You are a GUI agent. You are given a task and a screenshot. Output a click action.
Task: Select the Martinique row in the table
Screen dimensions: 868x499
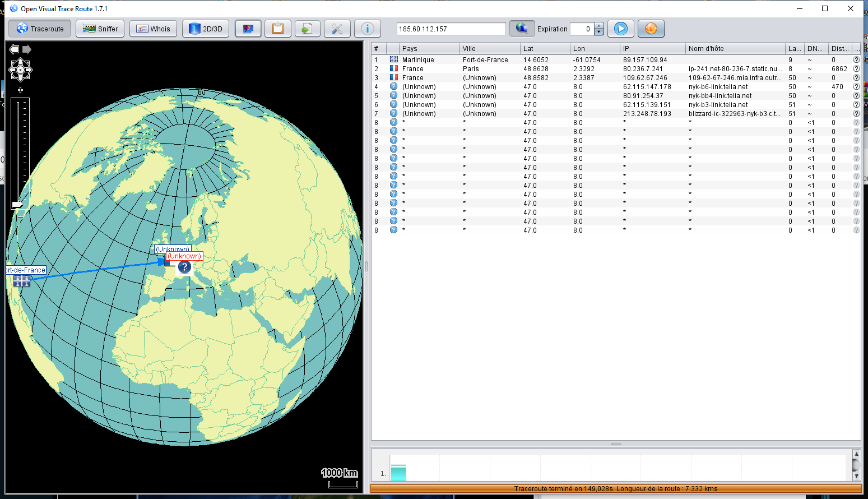point(615,60)
